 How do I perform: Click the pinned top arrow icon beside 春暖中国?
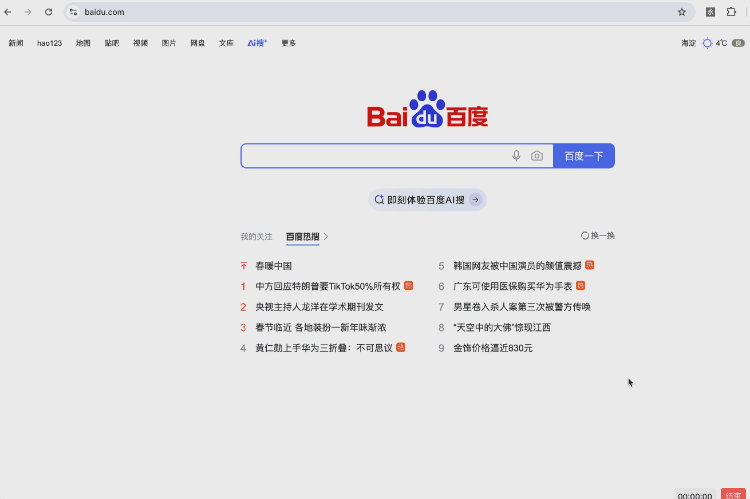pyautogui.click(x=243, y=266)
